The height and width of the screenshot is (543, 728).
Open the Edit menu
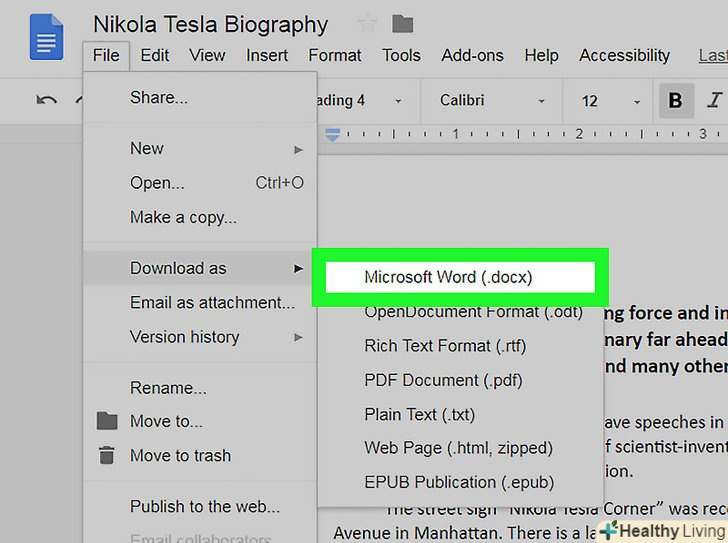(x=155, y=56)
